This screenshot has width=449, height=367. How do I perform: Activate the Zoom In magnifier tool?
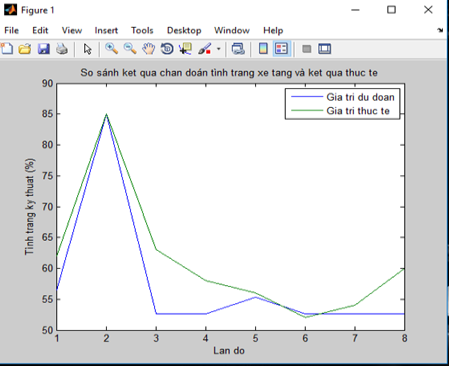click(x=111, y=49)
